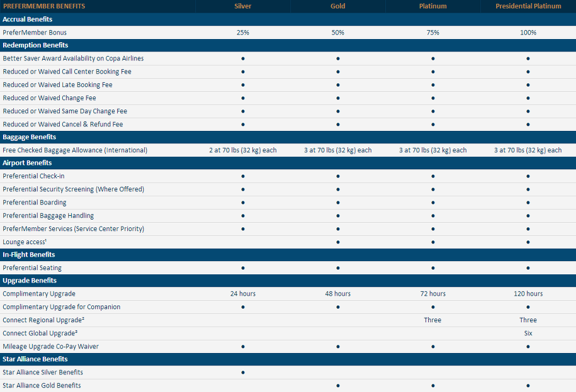The width and height of the screenshot is (576, 392).
Task: Click Reduced or Waived Call Center Booking Fee
Action: pos(67,72)
